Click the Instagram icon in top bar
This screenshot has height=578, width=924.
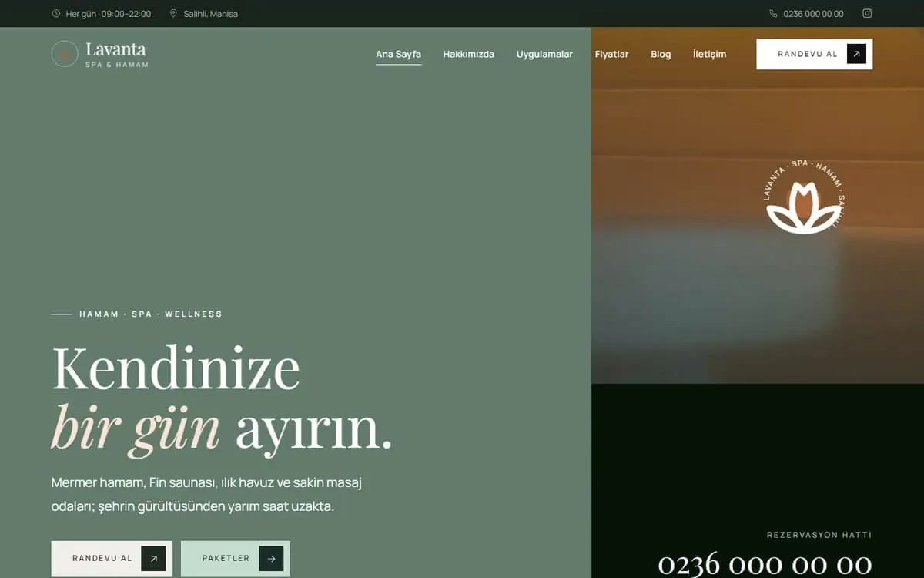coord(867,13)
